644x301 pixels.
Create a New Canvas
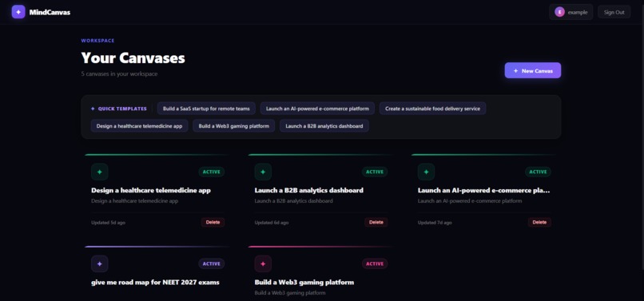pyautogui.click(x=533, y=70)
